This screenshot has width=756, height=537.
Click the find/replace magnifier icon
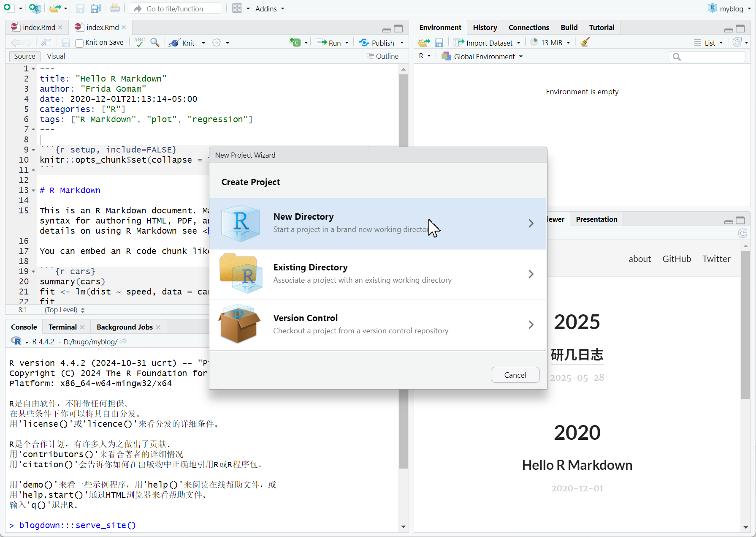pos(155,42)
